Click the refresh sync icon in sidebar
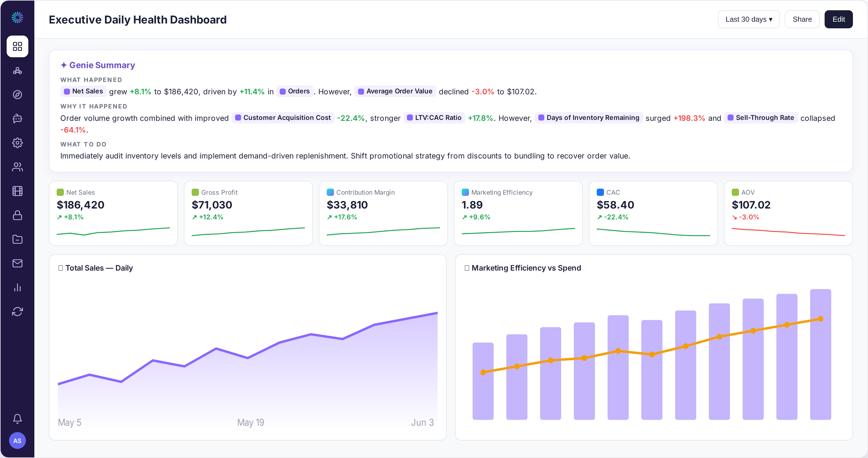The image size is (868, 458). pyautogui.click(x=17, y=312)
